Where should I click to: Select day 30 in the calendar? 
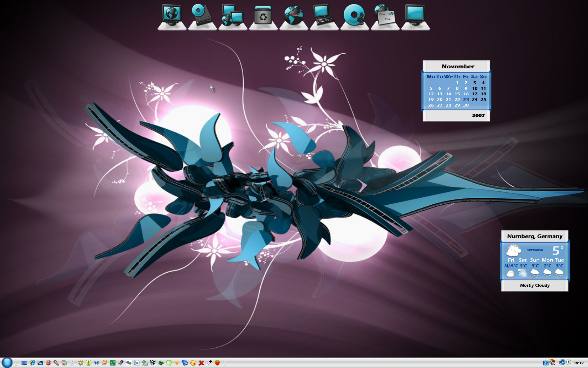466,105
